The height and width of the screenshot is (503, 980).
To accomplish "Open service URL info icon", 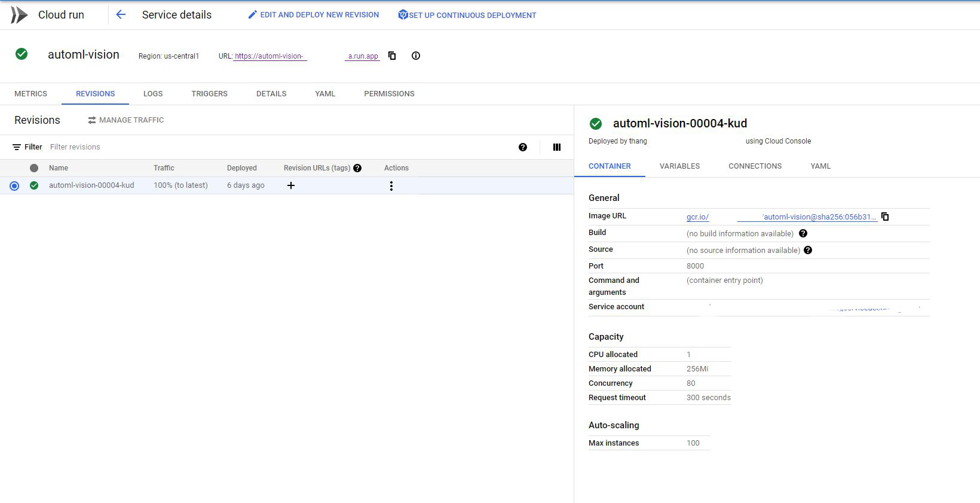I will (x=416, y=56).
